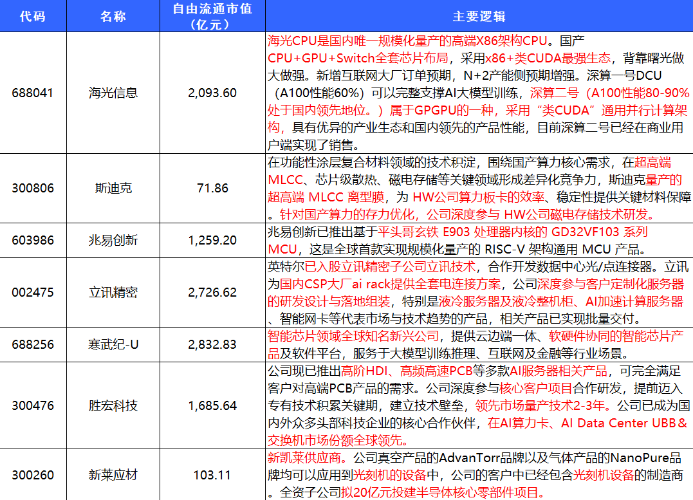Click the 海光CPU logic description cell
Screen dimensions: 693x500
point(480,93)
